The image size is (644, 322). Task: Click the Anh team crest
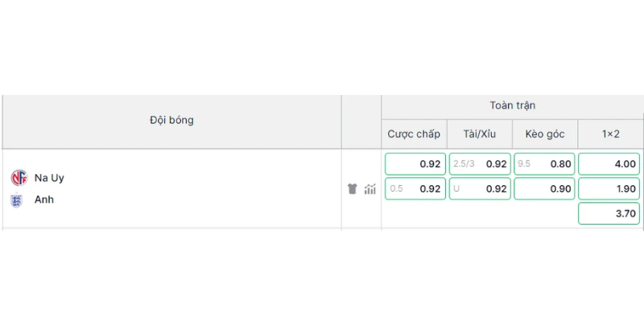[16, 200]
